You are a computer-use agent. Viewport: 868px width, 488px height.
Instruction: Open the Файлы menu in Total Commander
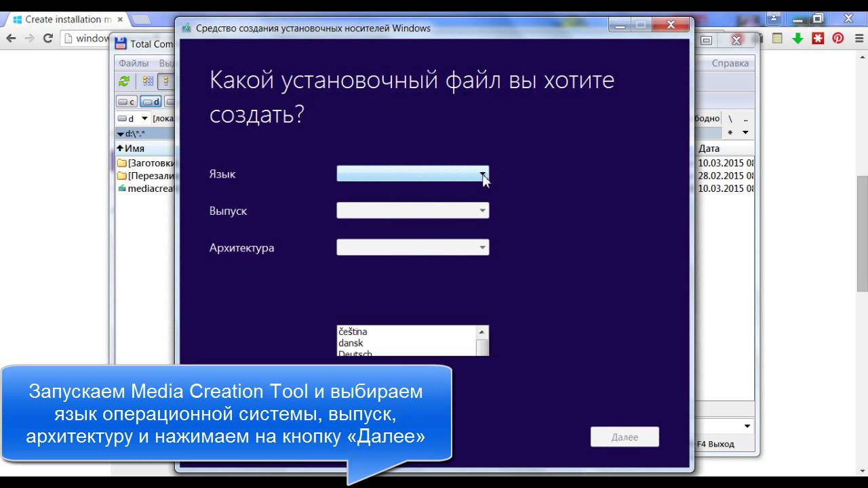pos(134,63)
